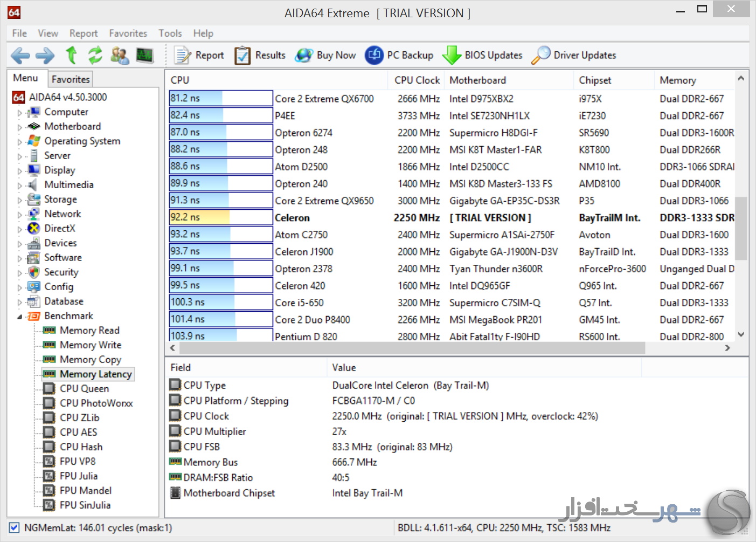This screenshot has height=542, width=756.
Task: Expand the Motherboard tree node
Action: (20, 127)
